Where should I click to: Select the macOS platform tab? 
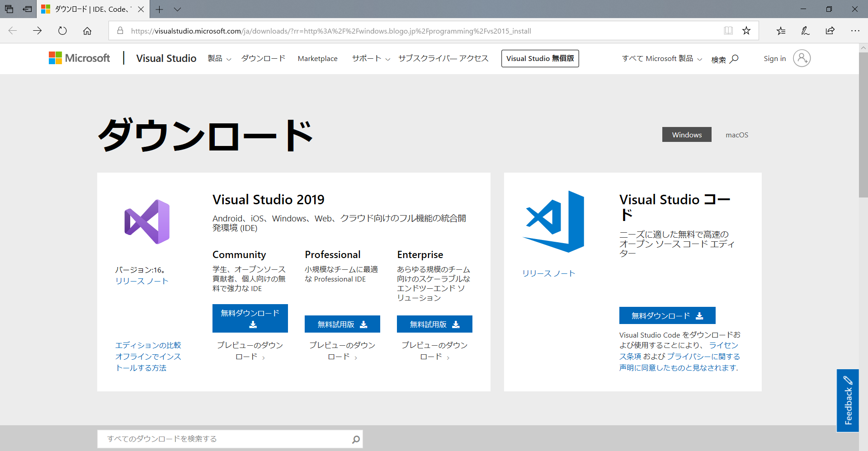737,135
